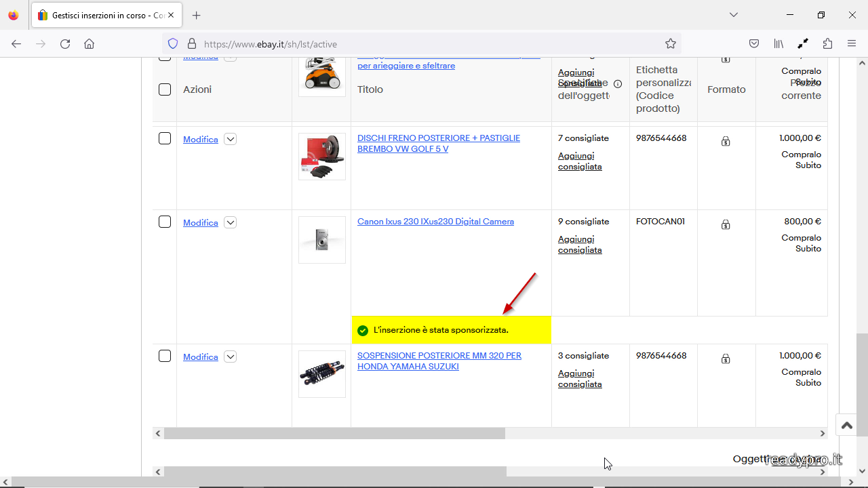Click the lock format icon in DISCHI FRENO row
The height and width of the screenshot is (488, 868).
coord(726,142)
